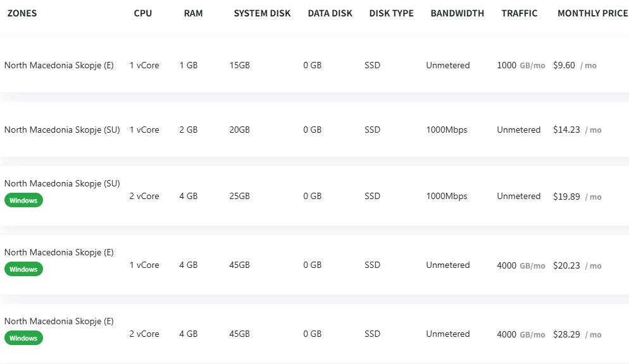
Task: Click the RAM column header
Action: click(194, 13)
